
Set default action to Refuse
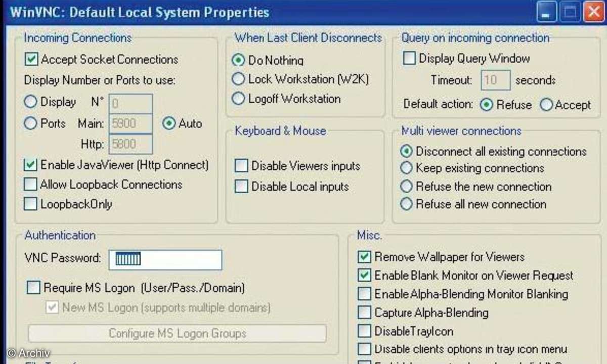(x=486, y=105)
